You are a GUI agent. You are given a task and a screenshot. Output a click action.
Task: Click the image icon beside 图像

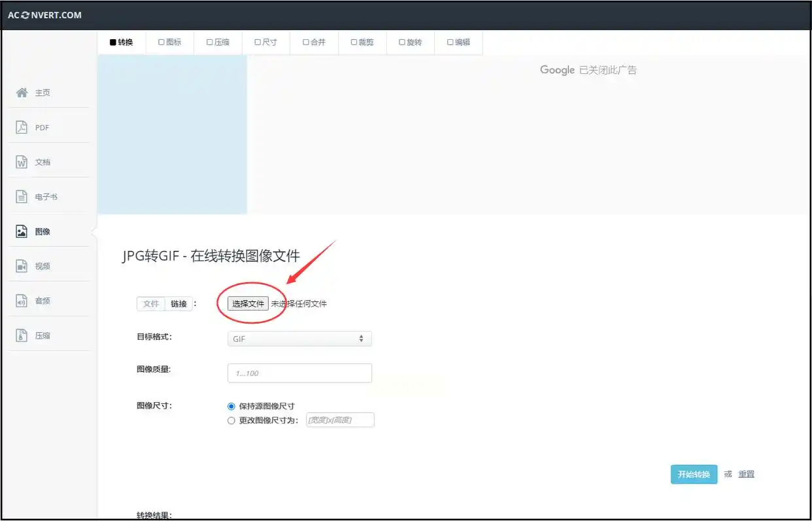coord(22,231)
